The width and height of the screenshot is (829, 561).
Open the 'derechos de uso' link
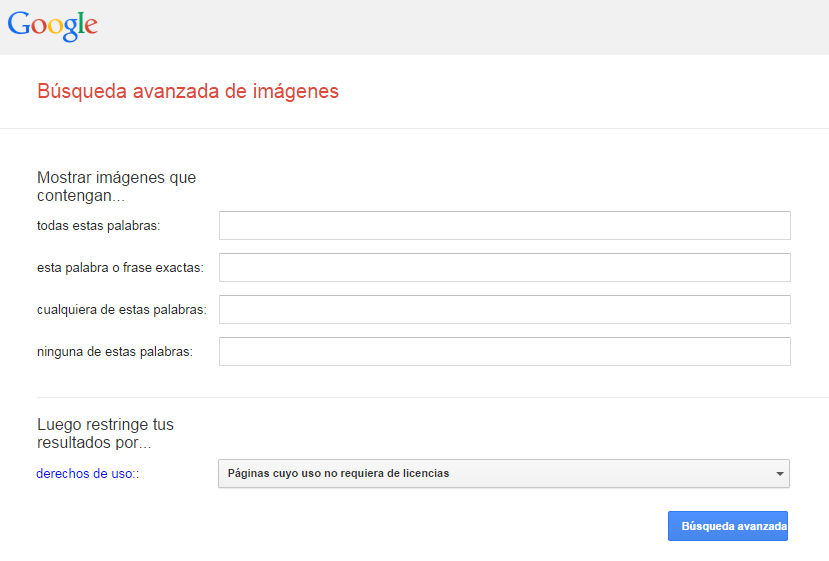pos(84,474)
